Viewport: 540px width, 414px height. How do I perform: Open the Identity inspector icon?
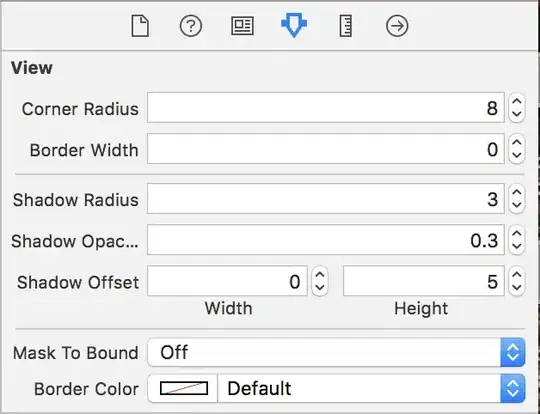[242, 26]
